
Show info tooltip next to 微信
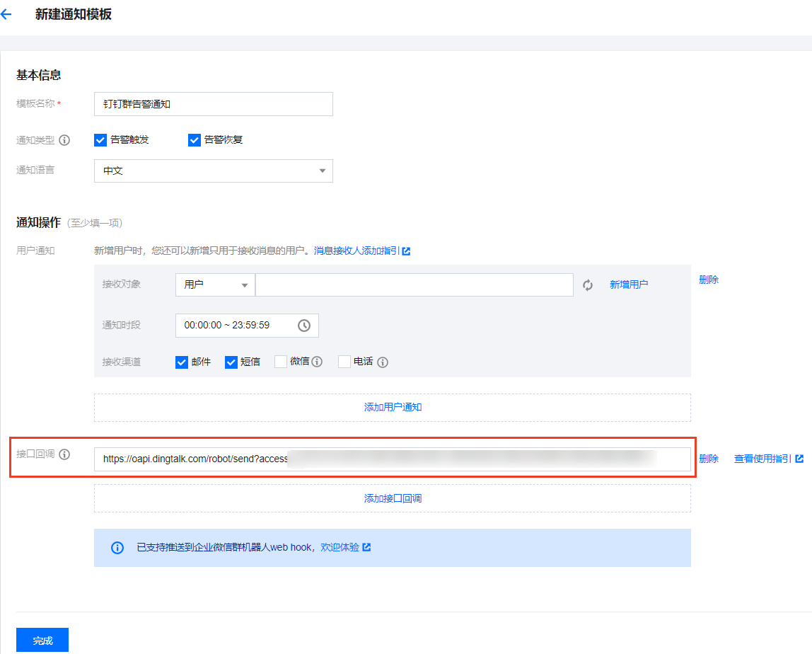pos(317,362)
